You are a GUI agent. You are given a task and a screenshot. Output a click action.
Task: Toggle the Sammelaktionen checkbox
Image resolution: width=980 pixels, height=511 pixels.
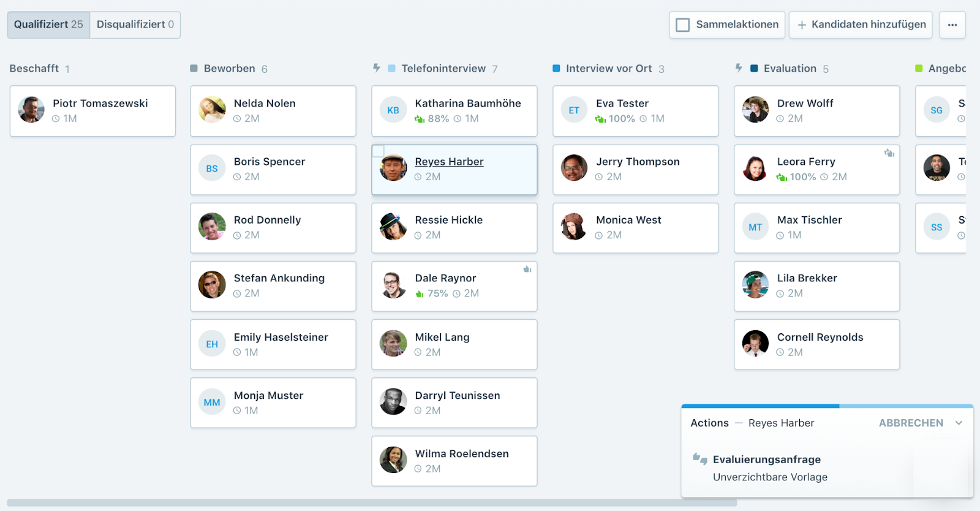(682, 25)
